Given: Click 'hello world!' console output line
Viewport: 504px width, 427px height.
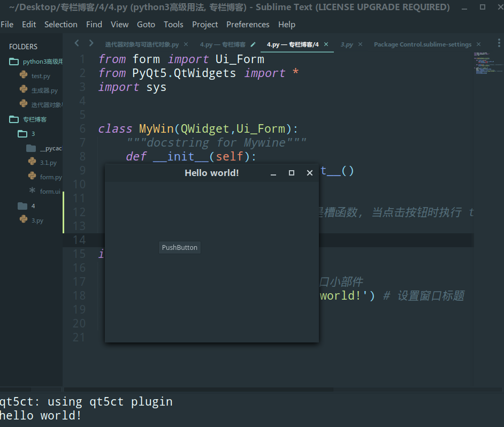Looking at the screenshot, I should (x=41, y=415).
